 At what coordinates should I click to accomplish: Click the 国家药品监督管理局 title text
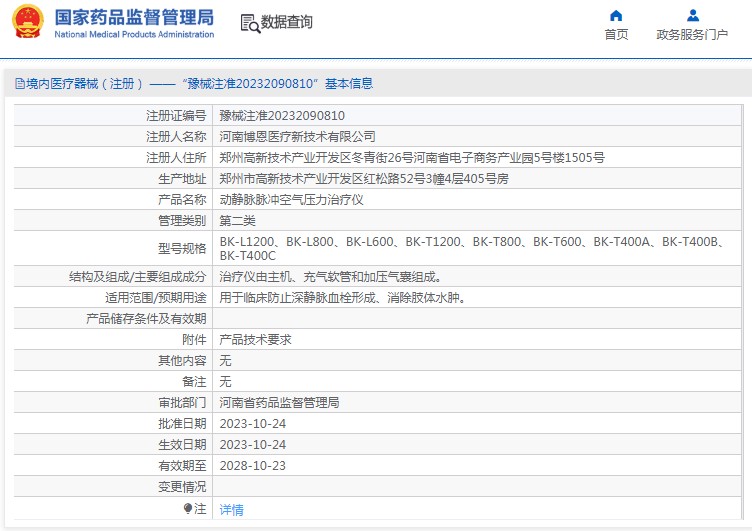click(x=134, y=17)
